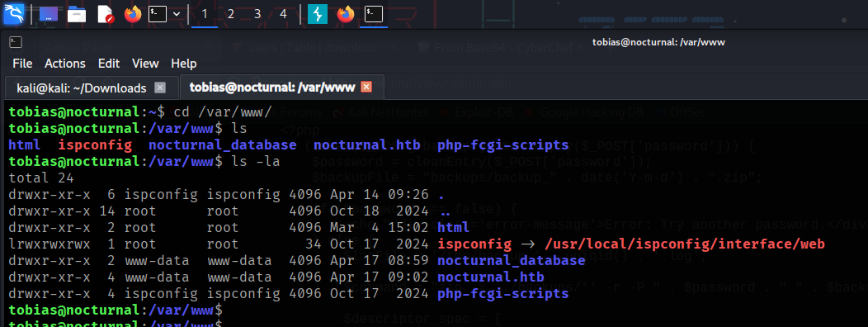Click 'php-fcgi-scripts' in the ls -la listing

click(x=503, y=294)
